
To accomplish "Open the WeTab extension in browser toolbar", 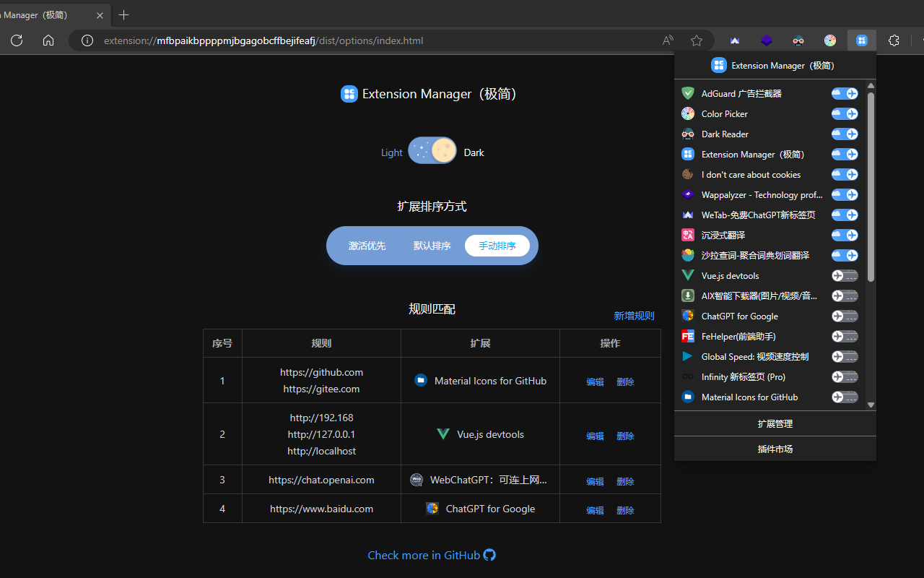I will coord(735,40).
